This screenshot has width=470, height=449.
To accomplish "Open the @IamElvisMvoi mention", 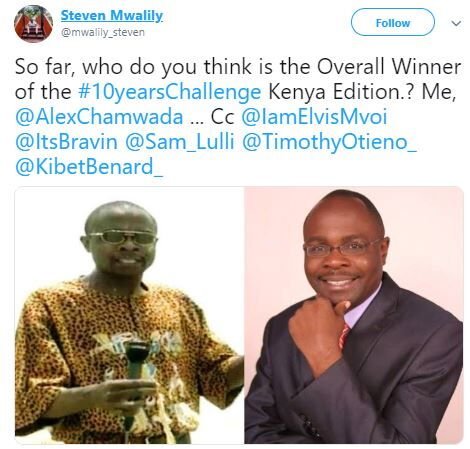I will tap(314, 117).
